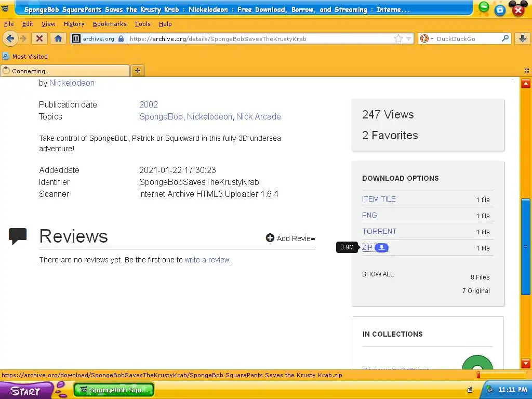This screenshot has width=532, height=399.
Task: Stop page loading with the X button
Action: pyautogui.click(x=39, y=38)
